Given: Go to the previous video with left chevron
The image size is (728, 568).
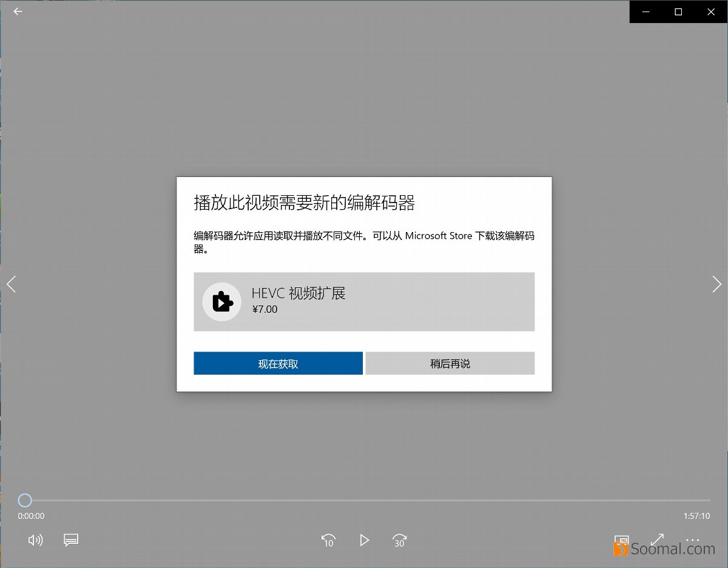Looking at the screenshot, I should click(x=11, y=284).
